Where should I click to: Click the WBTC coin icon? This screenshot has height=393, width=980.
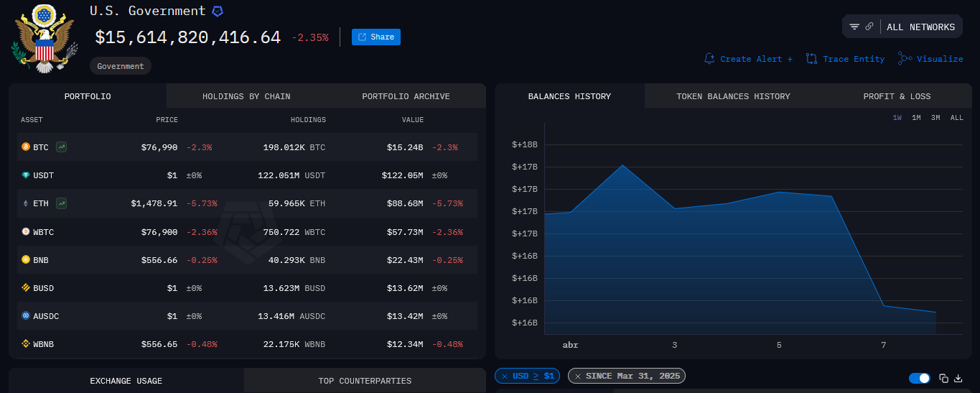[x=26, y=232]
